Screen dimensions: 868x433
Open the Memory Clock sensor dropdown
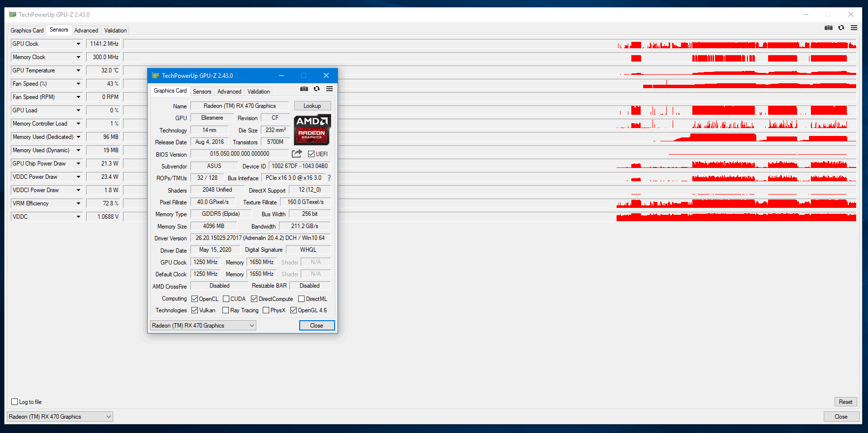(x=78, y=57)
